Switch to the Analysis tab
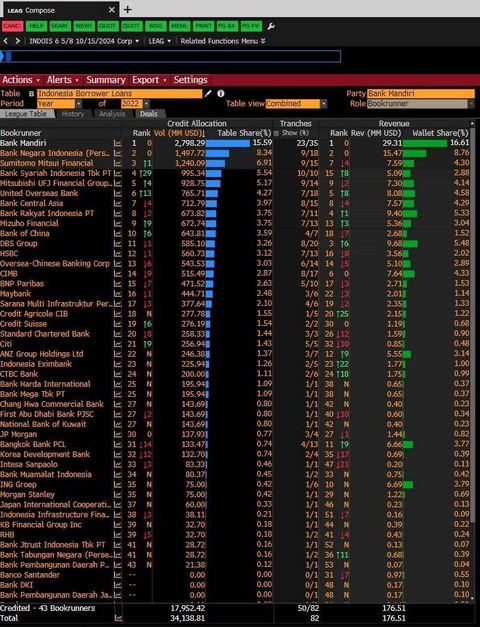 click(112, 114)
